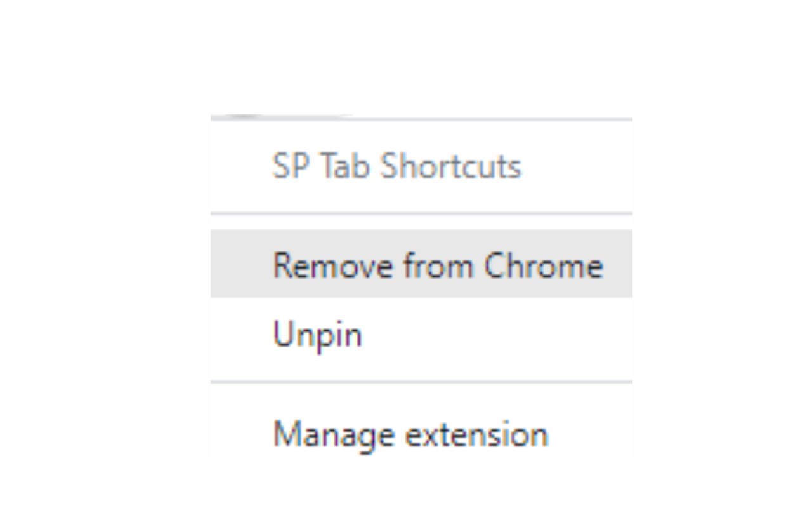Unpin the SP Tab Shortcuts extension
This screenshot has width=812, height=508.
click(x=317, y=334)
